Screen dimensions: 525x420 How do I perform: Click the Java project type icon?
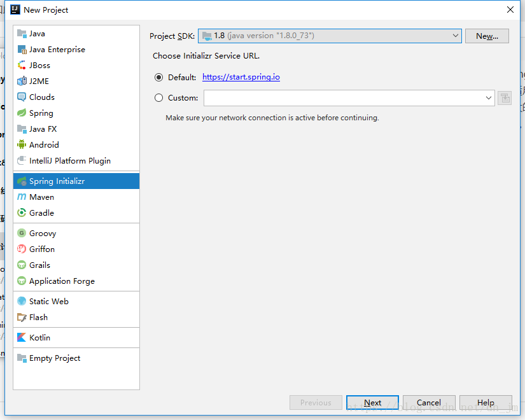point(22,34)
